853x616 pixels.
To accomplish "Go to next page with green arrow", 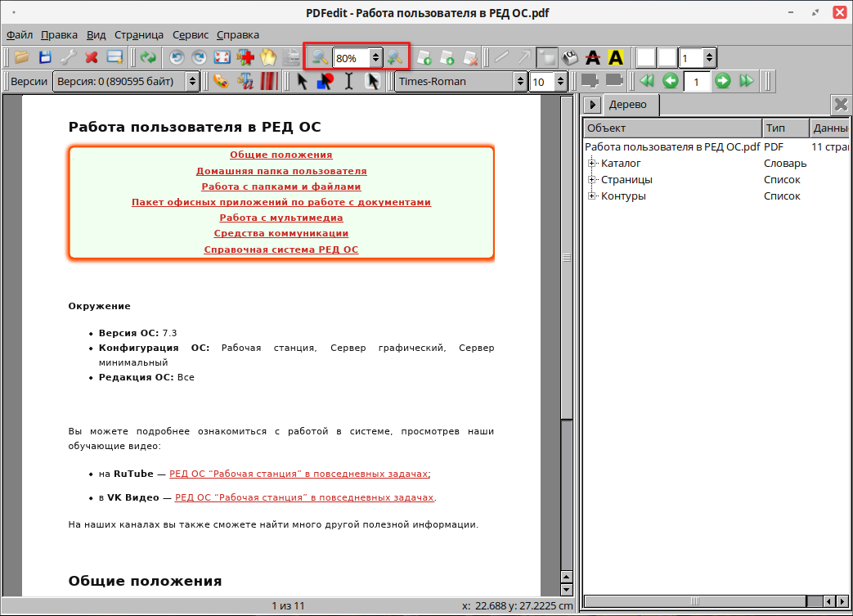I will [722, 81].
